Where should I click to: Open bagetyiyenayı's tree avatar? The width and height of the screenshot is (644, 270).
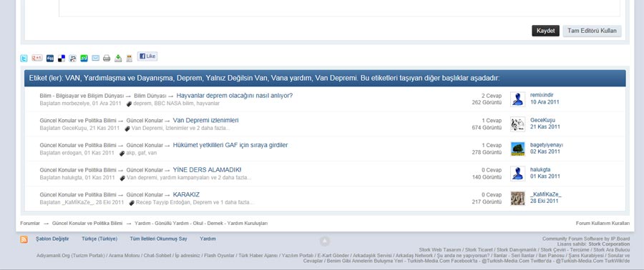click(x=517, y=149)
